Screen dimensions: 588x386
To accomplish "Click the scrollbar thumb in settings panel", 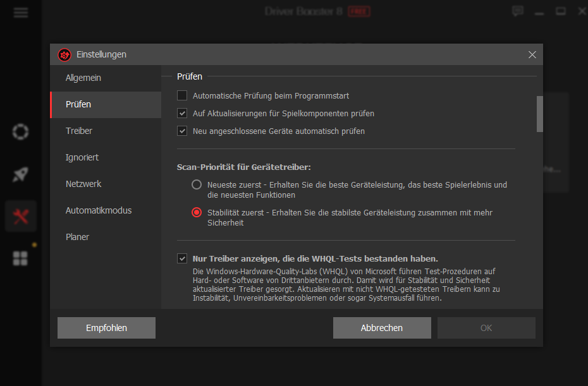I will click(x=539, y=114).
